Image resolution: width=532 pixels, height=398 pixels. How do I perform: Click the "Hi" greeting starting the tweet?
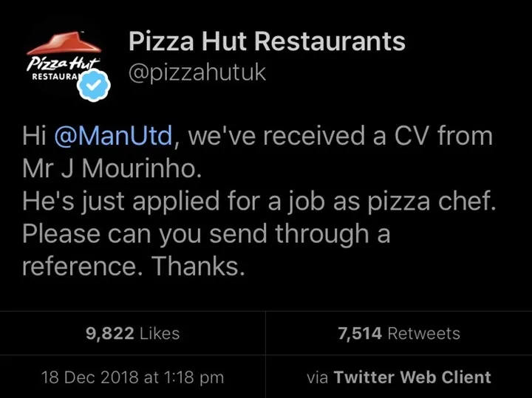tap(34, 137)
